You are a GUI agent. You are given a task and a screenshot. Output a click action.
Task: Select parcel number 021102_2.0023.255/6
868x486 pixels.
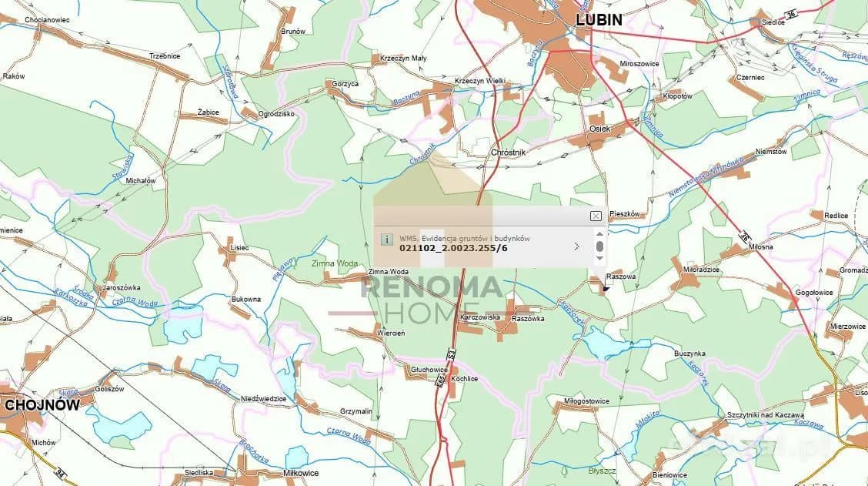pos(453,248)
